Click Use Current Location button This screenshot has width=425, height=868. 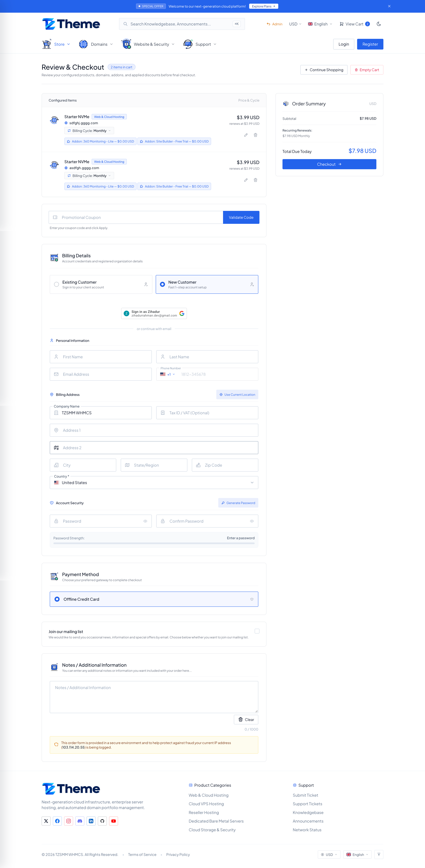[237, 395]
